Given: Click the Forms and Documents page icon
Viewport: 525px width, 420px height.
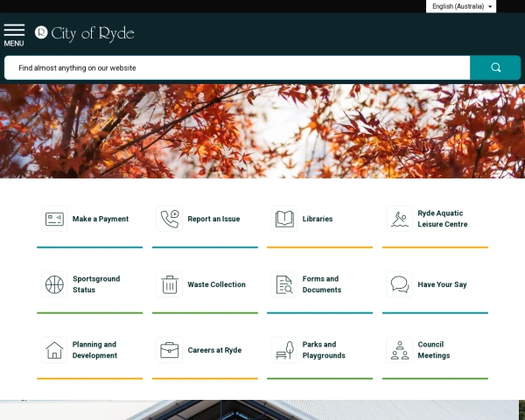Looking at the screenshot, I should point(284,284).
